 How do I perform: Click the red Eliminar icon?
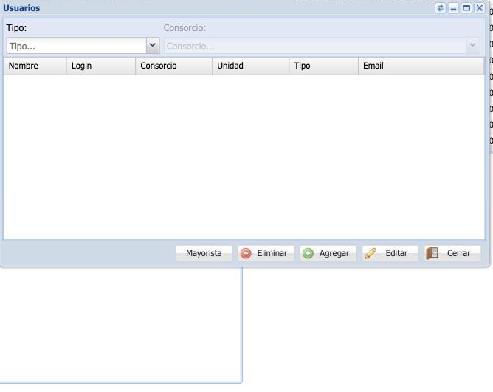pos(246,253)
